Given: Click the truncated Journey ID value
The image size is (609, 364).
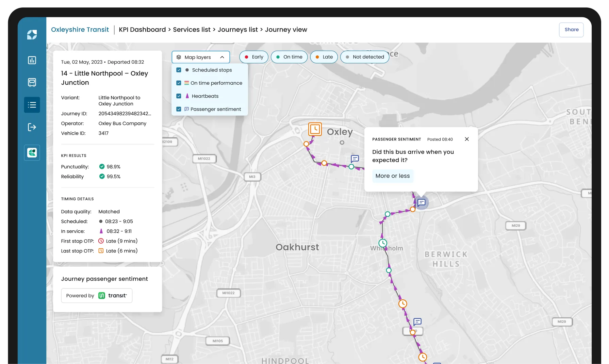Looking at the screenshot, I should (125, 114).
